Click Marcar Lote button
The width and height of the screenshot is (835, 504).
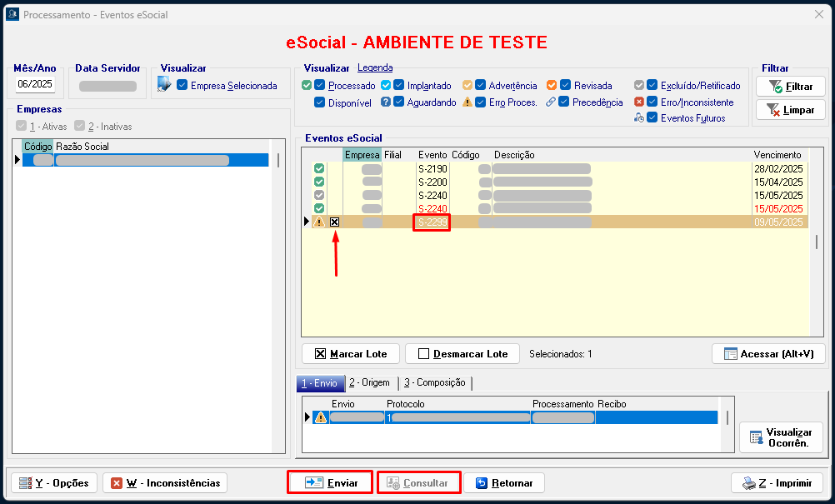pyautogui.click(x=350, y=354)
